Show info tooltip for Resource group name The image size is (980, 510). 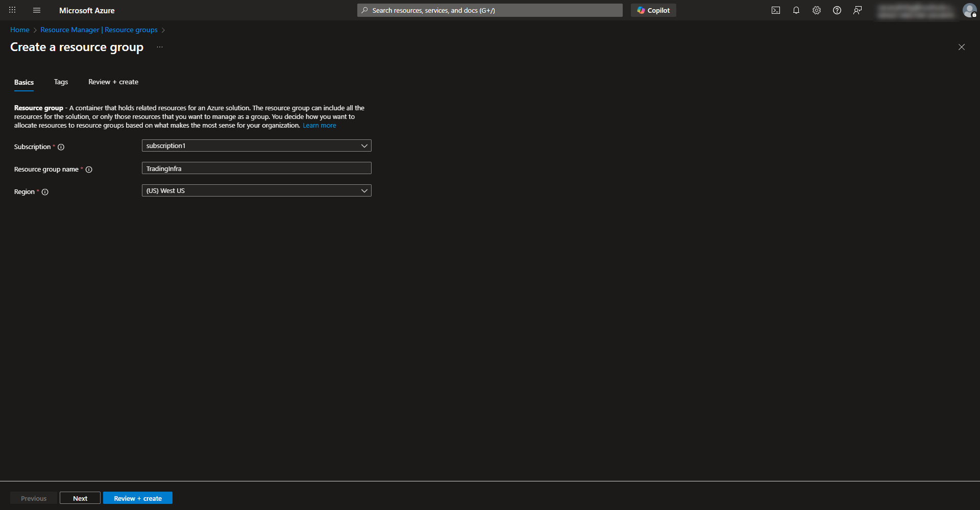[x=89, y=169]
